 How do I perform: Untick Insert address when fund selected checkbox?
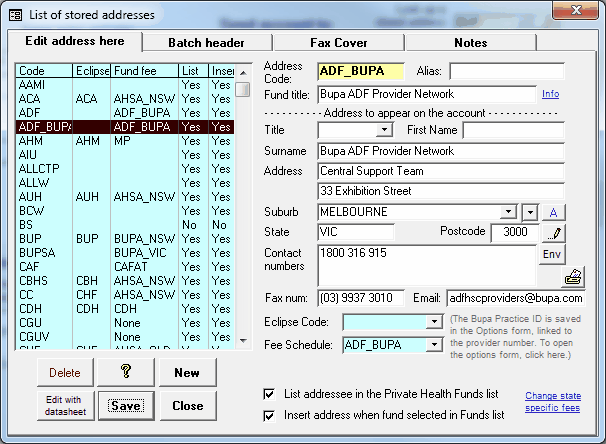pos(269,415)
